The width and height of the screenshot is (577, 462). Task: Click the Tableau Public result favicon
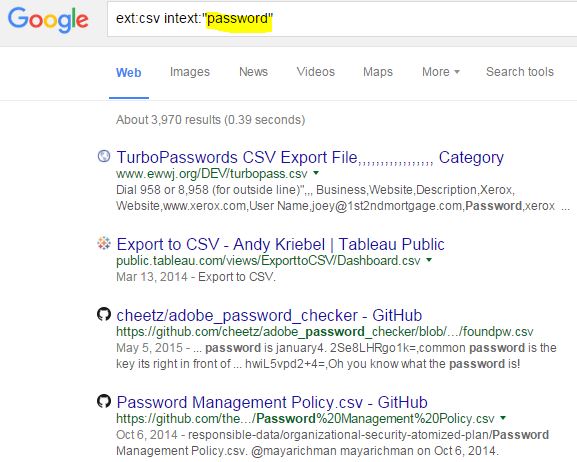[x=104, y=243]
